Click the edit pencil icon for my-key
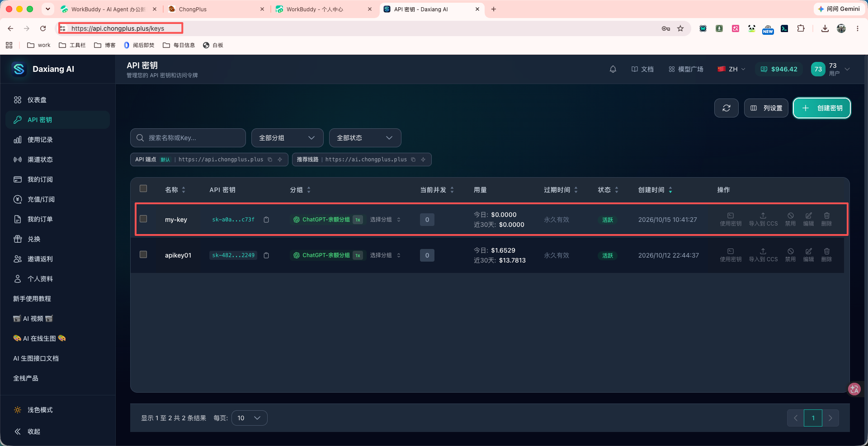 [808, 219]
